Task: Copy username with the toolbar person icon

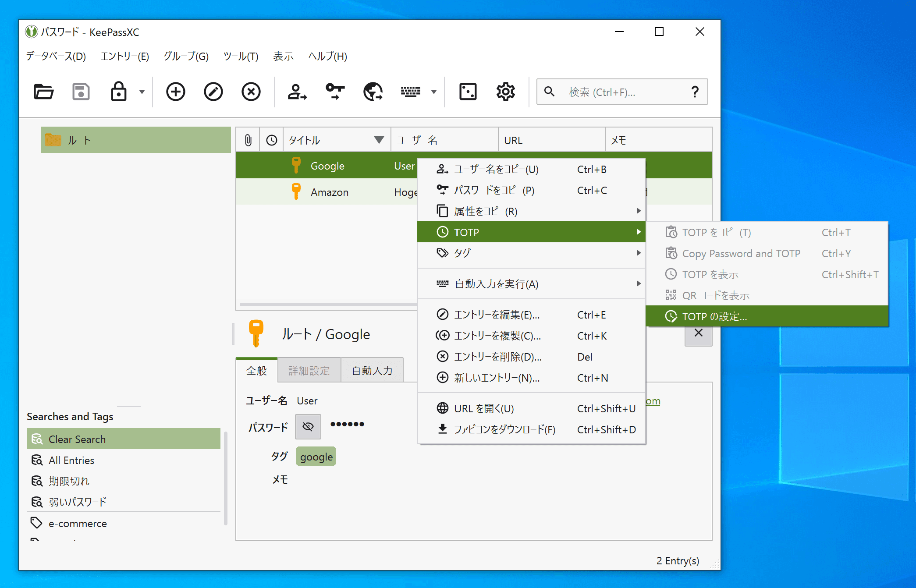Action: pos(297,92)
